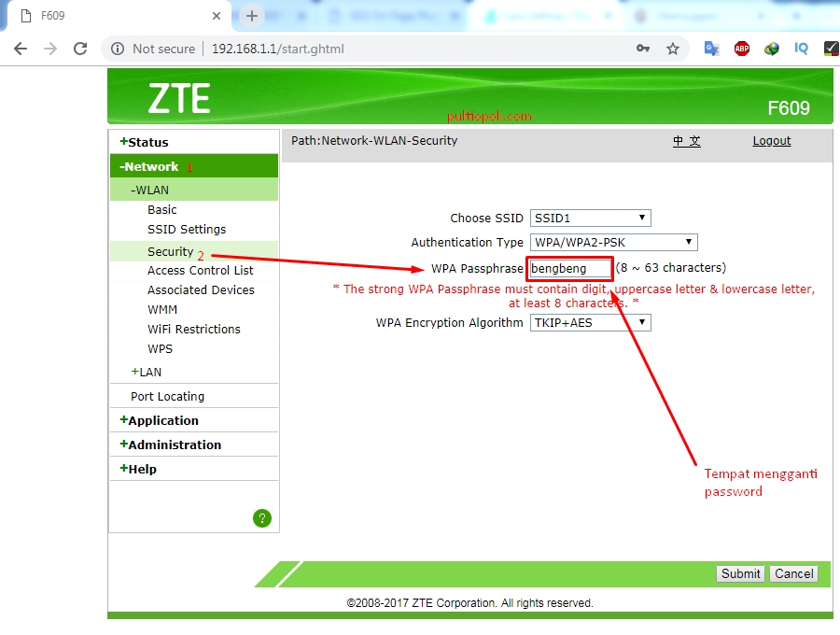Open the ABP AdBlock extension
840x635 pixels.
[741, 49]
